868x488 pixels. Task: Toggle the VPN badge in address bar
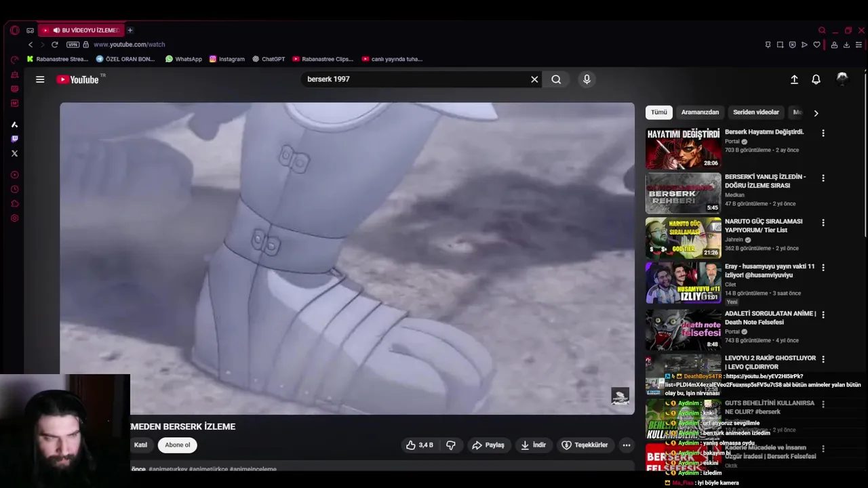73,45
